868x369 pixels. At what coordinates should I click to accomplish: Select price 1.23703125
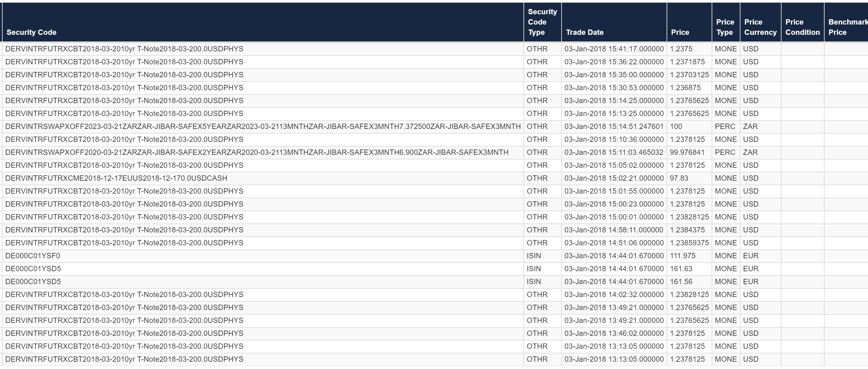pyautogui.click(x=689, y=75)
